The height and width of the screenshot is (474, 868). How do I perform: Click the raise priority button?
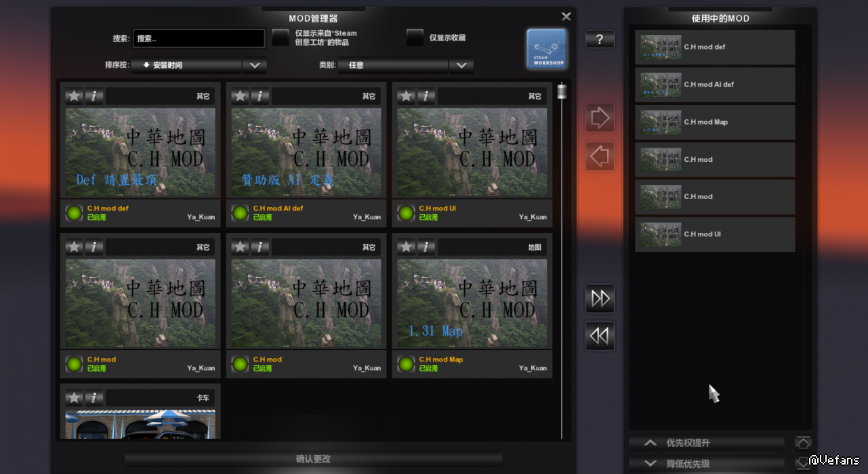(706, 443)
